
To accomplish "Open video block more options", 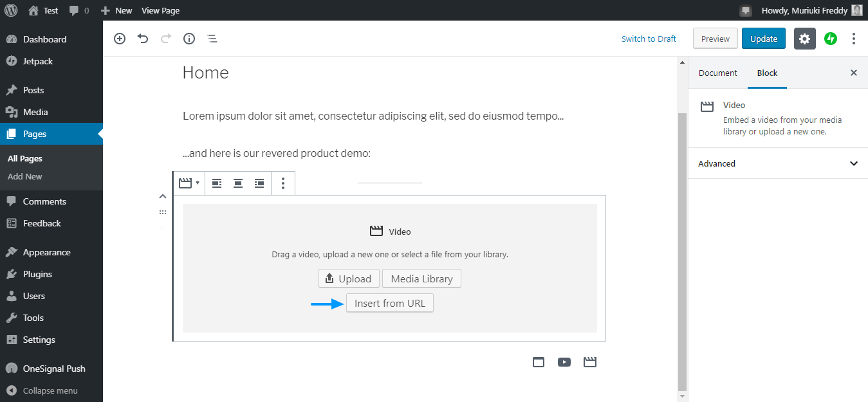I will pos(283,183).
